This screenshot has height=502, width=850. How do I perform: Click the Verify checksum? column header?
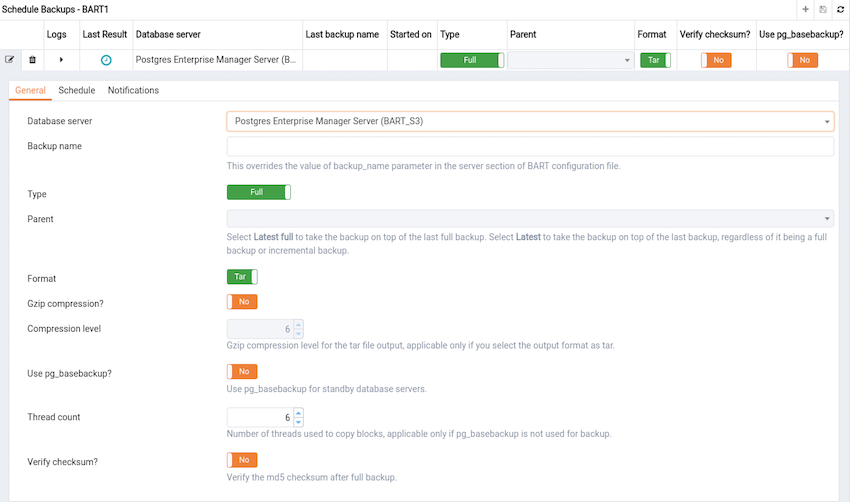pos(715,34)
